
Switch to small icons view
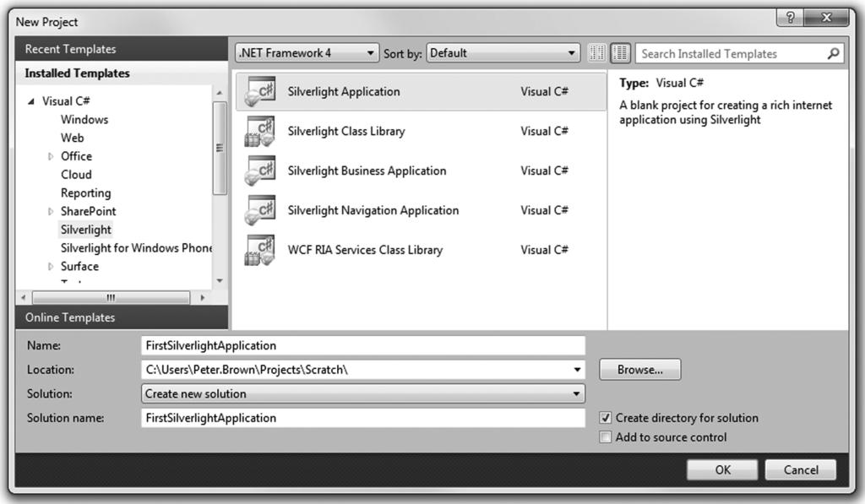(597, 53)
